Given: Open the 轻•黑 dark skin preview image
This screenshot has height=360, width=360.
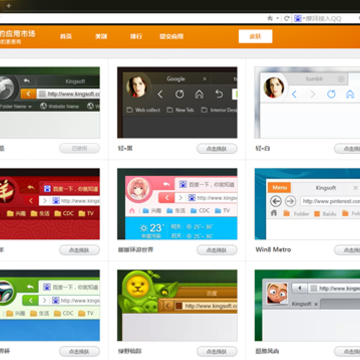Looking at the screenshot, I should click(177, 103).
